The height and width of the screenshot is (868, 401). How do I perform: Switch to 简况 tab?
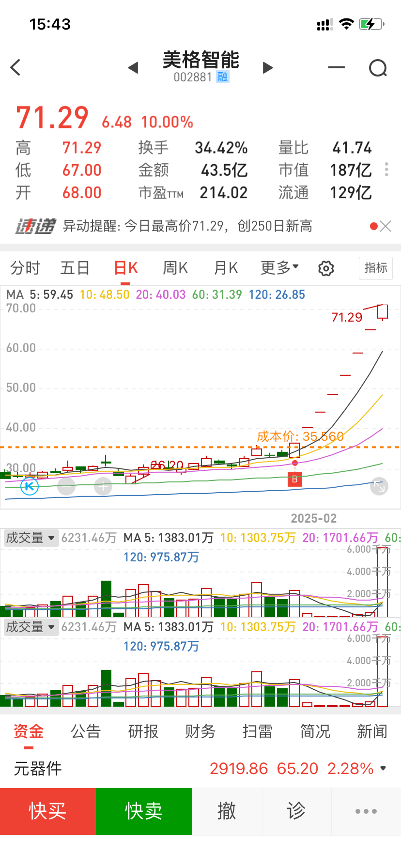[x=315, y=731]
